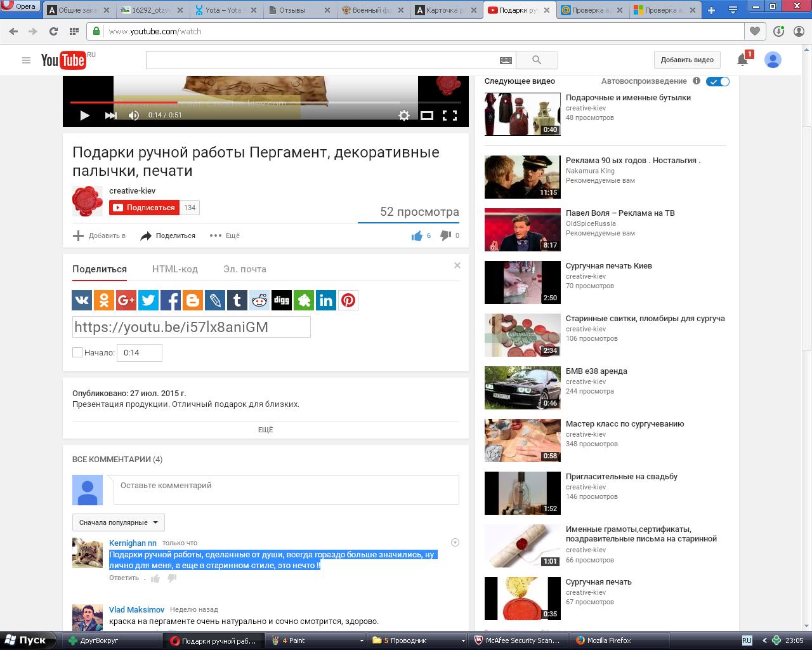Share on Google+ icon
Screen dimensions: 812x650
(126, 300)
